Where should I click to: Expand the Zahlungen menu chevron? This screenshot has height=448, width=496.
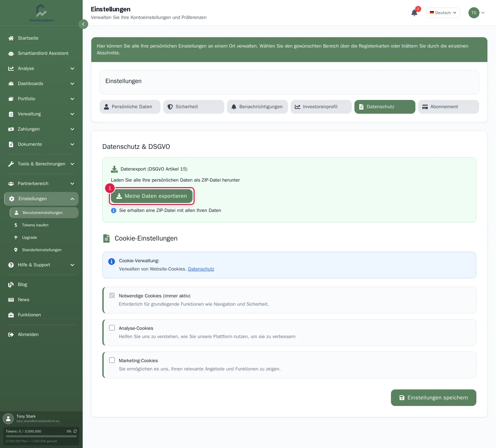click(x=72, y=129)
